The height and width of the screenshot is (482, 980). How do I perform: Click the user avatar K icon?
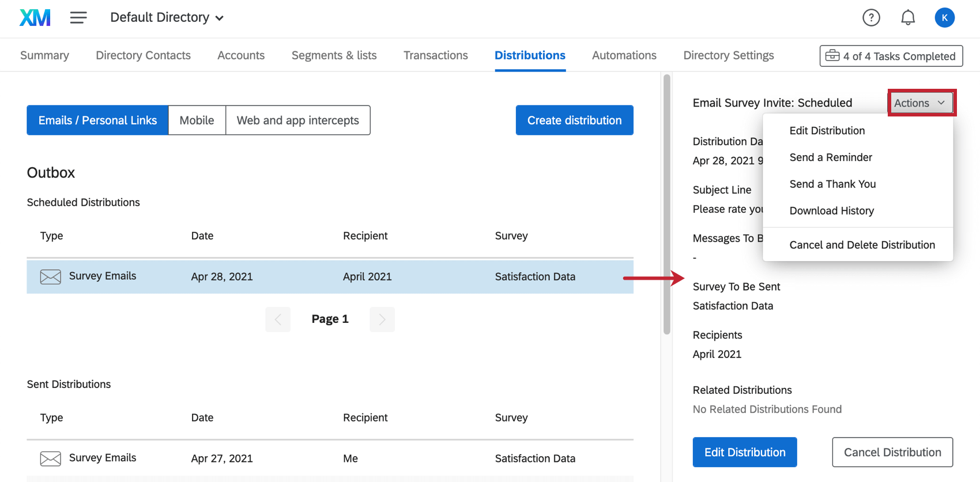[x=944, y=18]
